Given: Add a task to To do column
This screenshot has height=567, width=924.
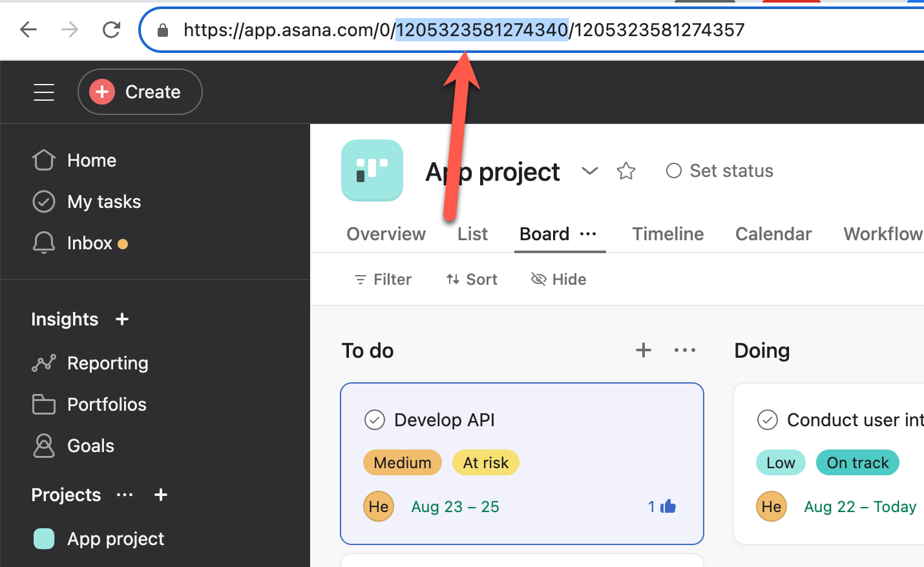Looking at the screenshot, I should 644,350.
